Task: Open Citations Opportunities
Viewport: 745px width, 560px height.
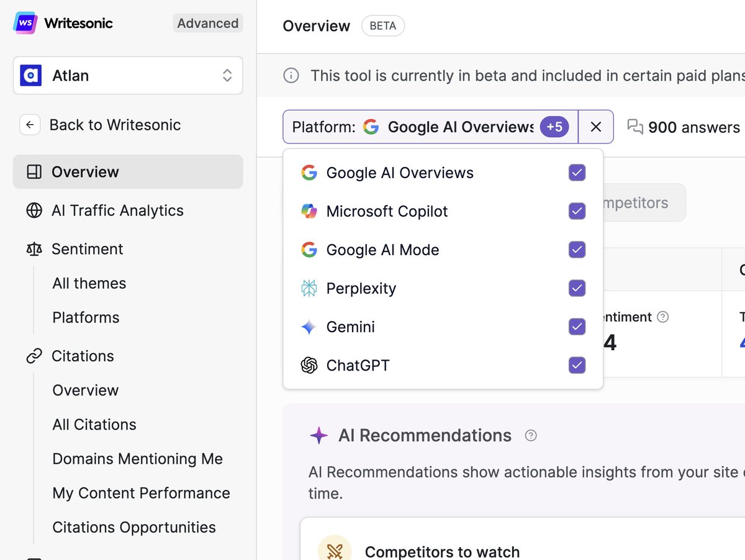Action: coord(134,527)
